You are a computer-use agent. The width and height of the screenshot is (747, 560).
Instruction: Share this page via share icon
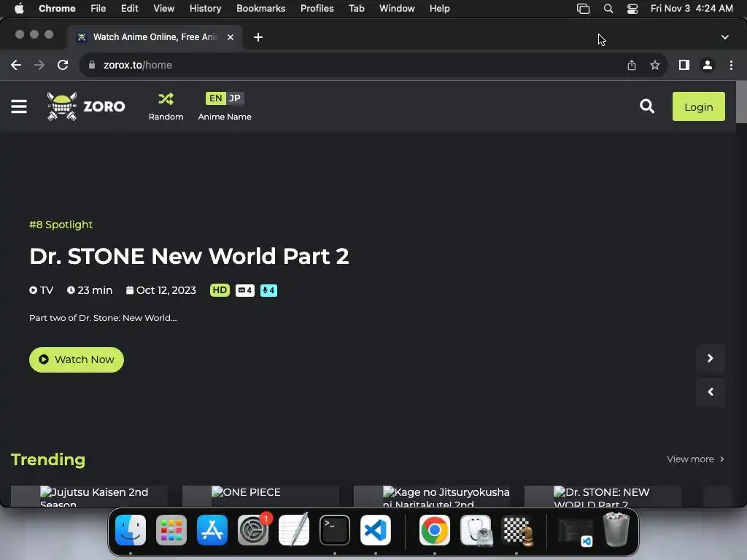click(632, 65)
